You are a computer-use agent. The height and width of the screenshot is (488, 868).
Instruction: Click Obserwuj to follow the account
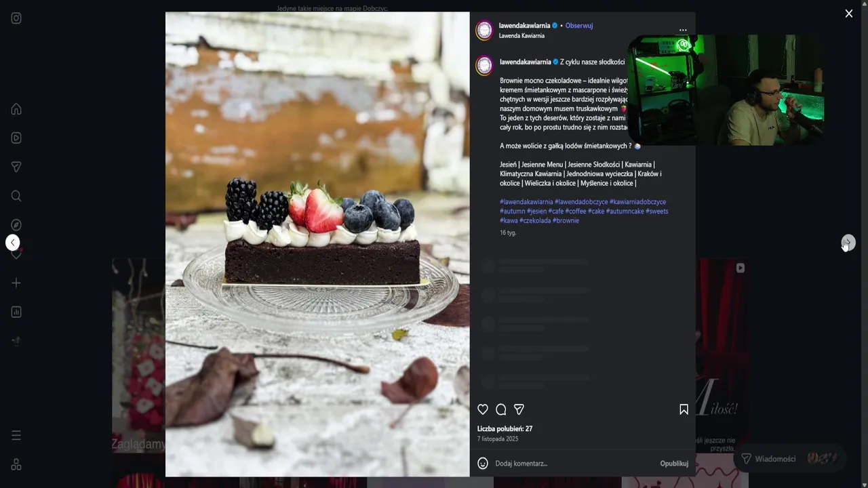click(x=579, y=26)
